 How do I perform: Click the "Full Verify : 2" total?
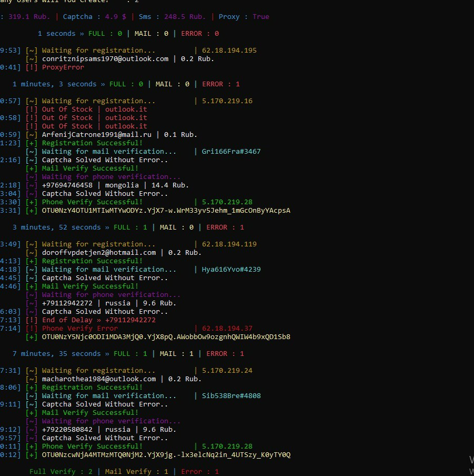61,471
